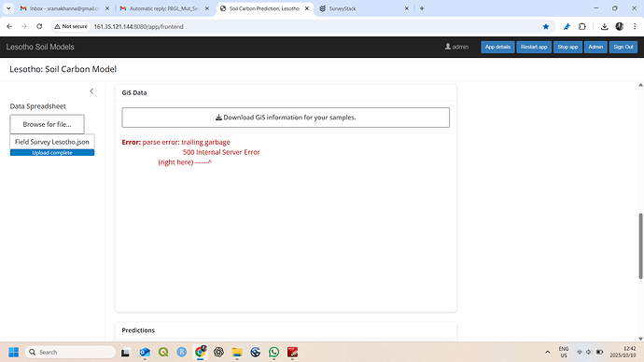Open ChatGPT from the taskbar
The width and height of the screenshot is (644, 362).
218,352
